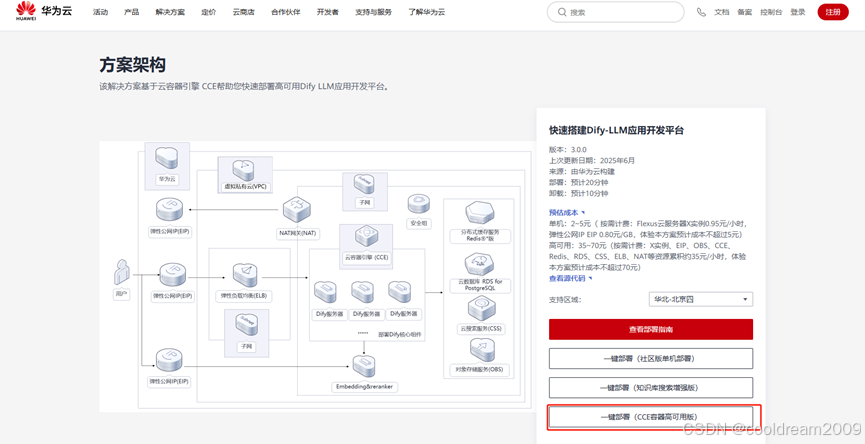The height and width of the screenshot is (444, 865).
Task: Open the 华北-北京四 region dropdown
Action: coord(701,299)
